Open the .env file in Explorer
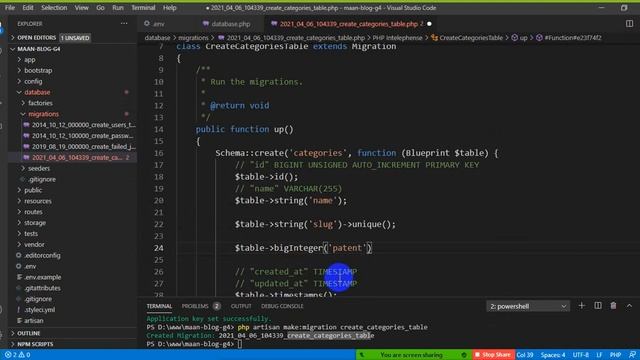The image size is (640, 360). pyautogui.click(x=30, y=266)
